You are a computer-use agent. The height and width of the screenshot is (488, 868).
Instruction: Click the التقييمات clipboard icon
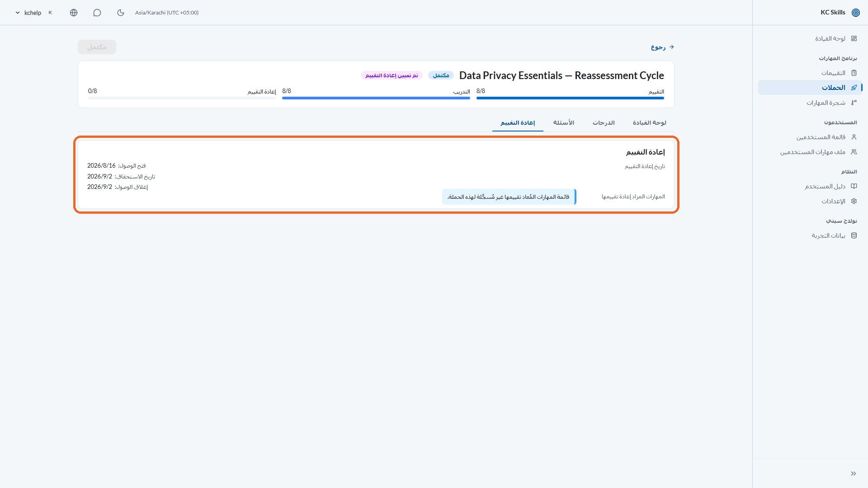pos(854,73)
